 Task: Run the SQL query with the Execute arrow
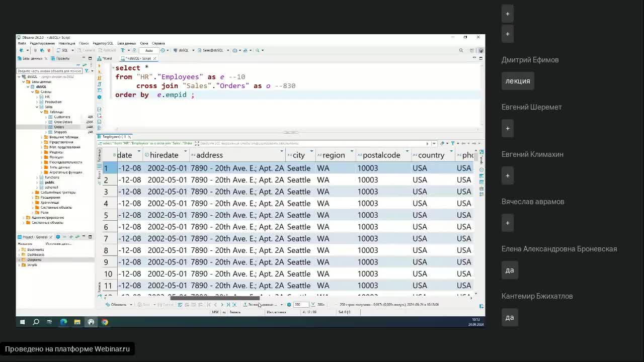point(99,66)
